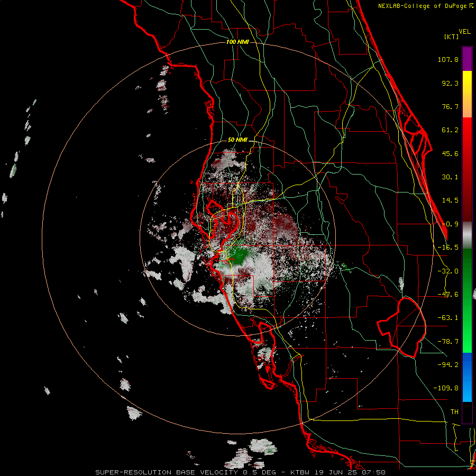Select the -78.7 velocity scale value
Image resolution: width=476 pixels, height=476 pixels.
[x=448, y=342]
